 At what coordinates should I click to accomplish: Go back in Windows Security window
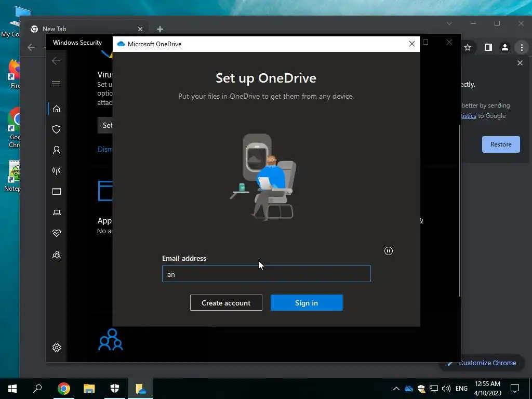click(56, 61)
